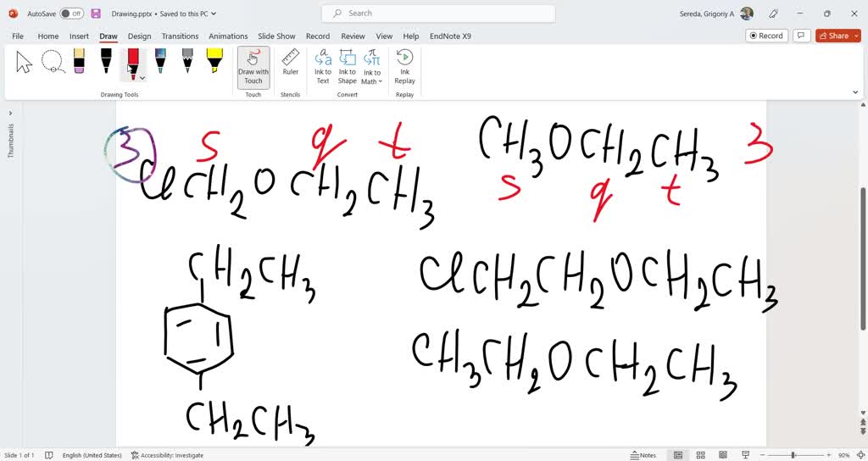Toggle the AutoSave switch
The width and height of the screenshot is (868, 461).
pyautogui.click(x=72, y=14)
